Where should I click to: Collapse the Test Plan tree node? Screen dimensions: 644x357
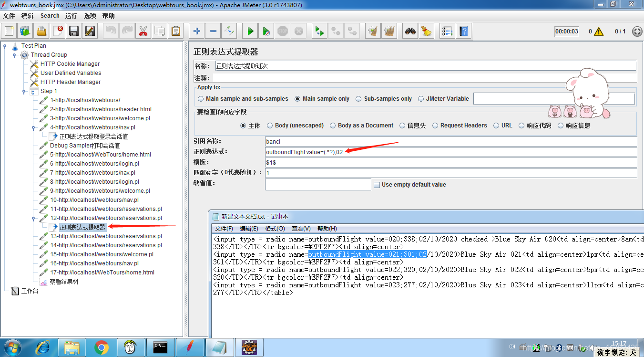pos(5,46)
